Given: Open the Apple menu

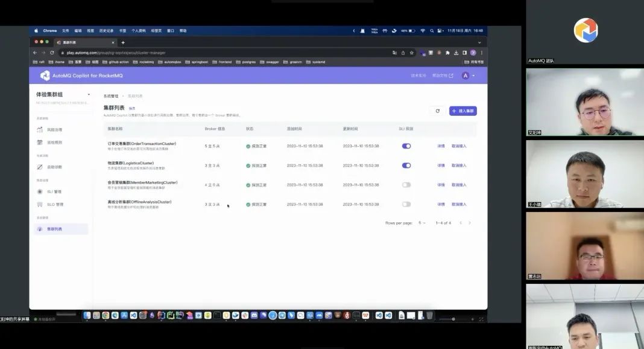Looking at the screenshot, I should [x=36, y=31].
